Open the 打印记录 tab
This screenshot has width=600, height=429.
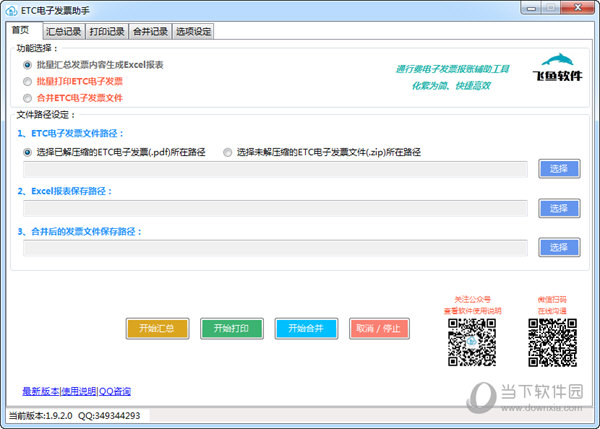coord(106,31)
